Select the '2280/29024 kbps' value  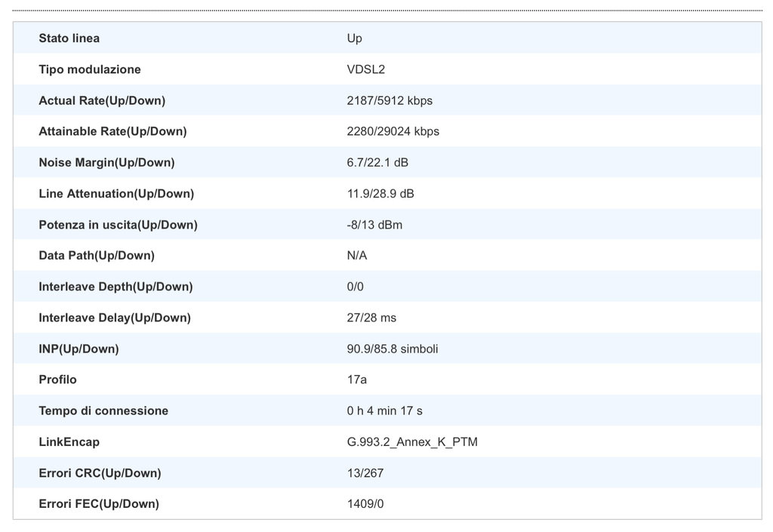coord(393,131)
